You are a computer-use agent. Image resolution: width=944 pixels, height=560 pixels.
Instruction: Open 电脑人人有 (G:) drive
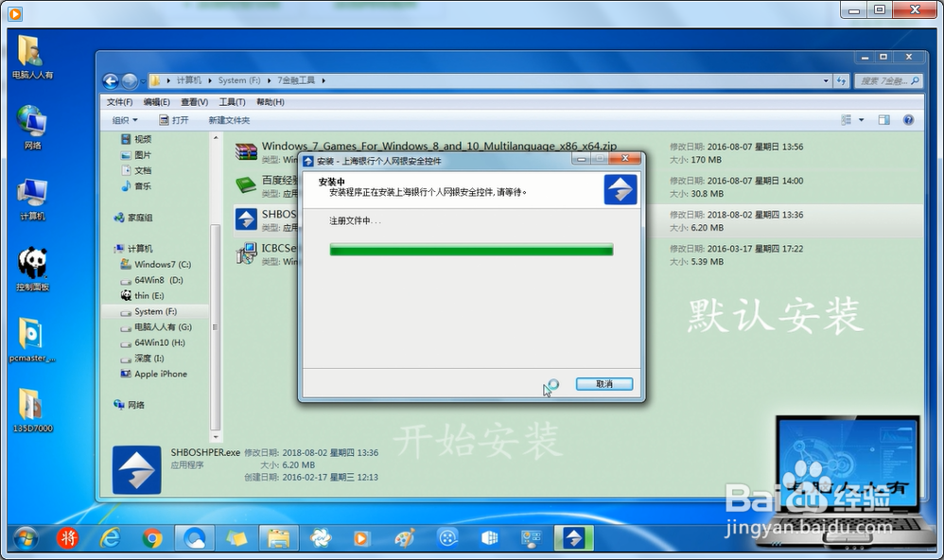click(156, 327)
